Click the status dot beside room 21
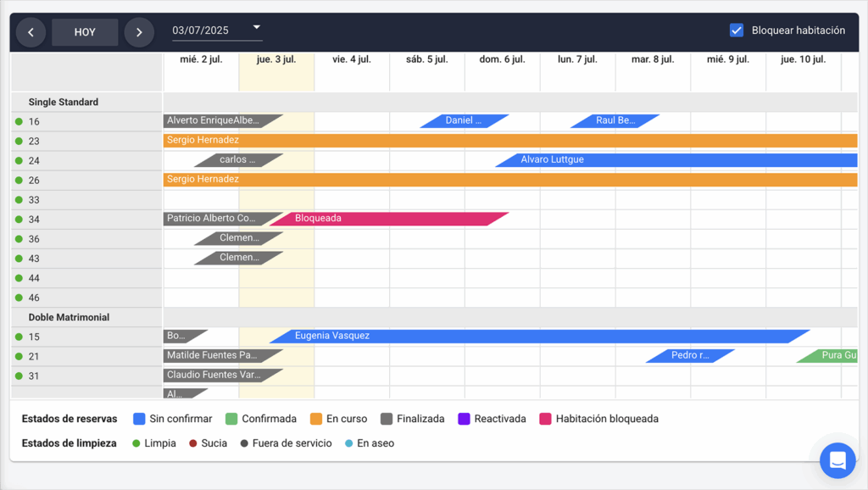 (19, 357)
